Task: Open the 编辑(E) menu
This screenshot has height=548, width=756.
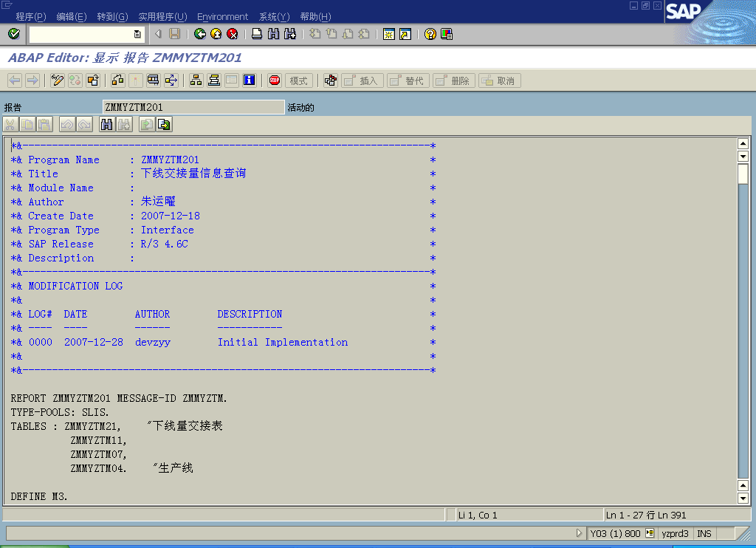Action: [72, 17]
